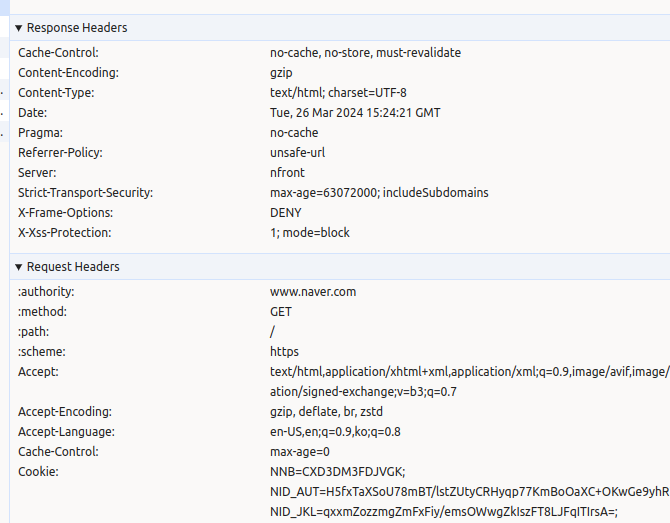This screenshot has height=523, width=670.
Task: Select the max-age=0 Cache-Control value
Action: coord(300,452)
